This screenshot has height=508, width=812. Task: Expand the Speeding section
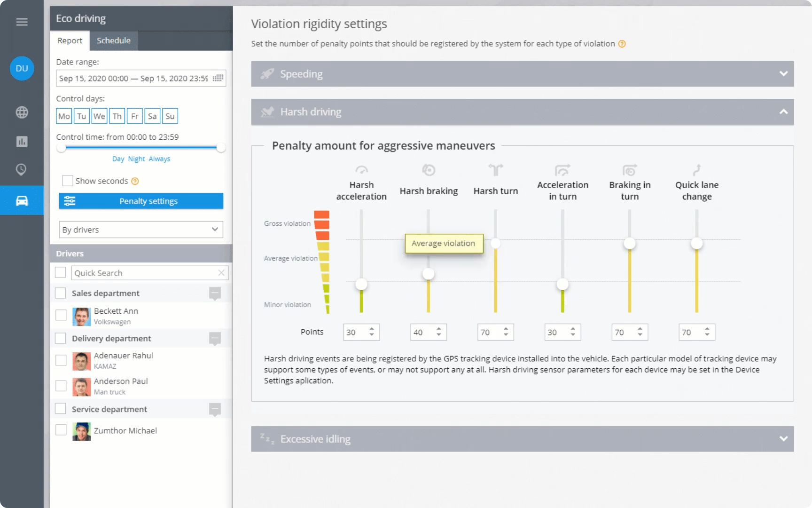(x=783, y=74)
